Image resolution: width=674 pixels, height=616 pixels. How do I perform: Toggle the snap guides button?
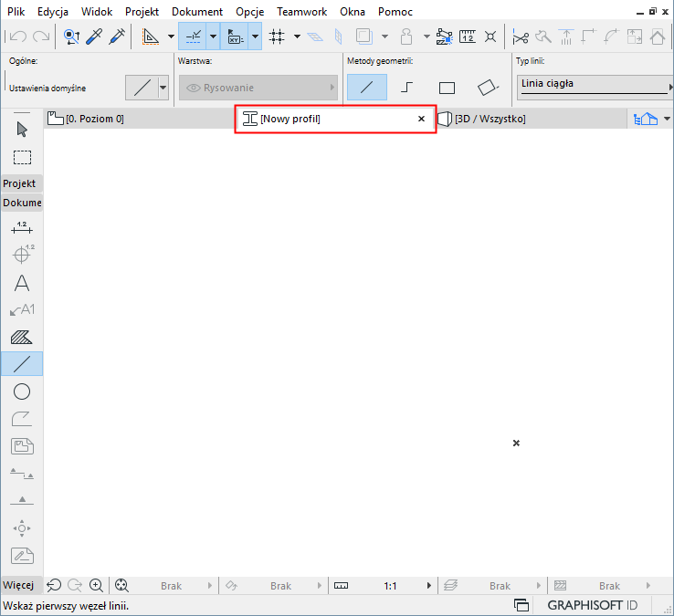click(x=193, y=37)
